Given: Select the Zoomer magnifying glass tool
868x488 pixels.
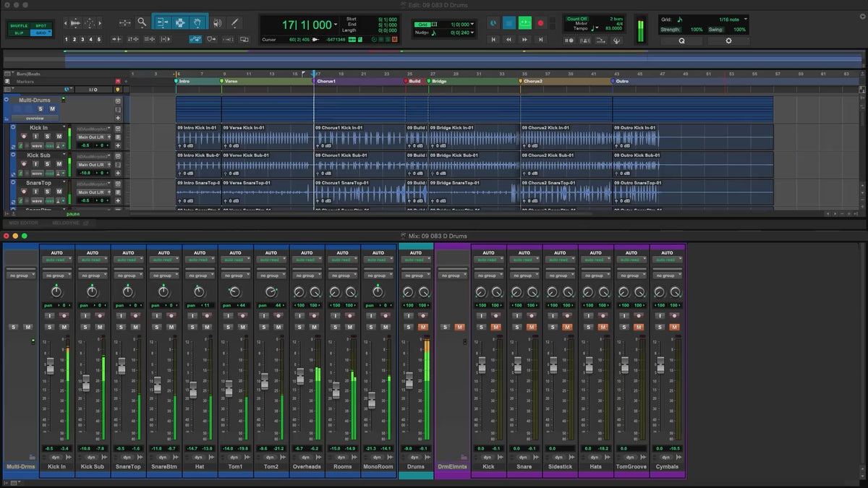Looking at the screenshot, I should point(142,22).
